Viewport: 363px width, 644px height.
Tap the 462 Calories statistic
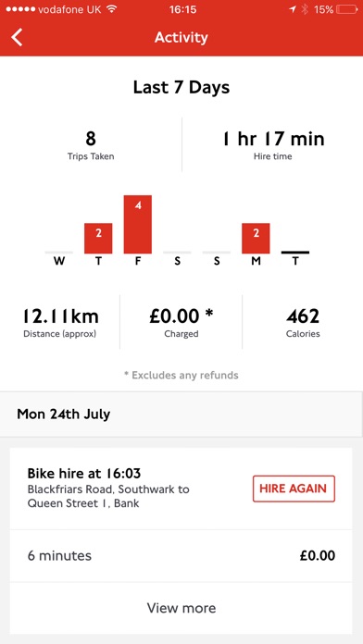pos(303,322)
